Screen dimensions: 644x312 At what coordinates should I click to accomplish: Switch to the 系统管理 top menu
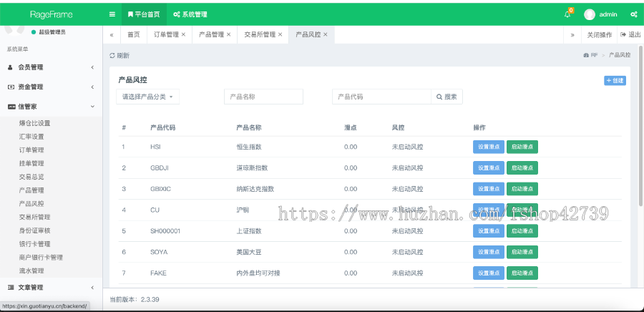click(190, 14)
